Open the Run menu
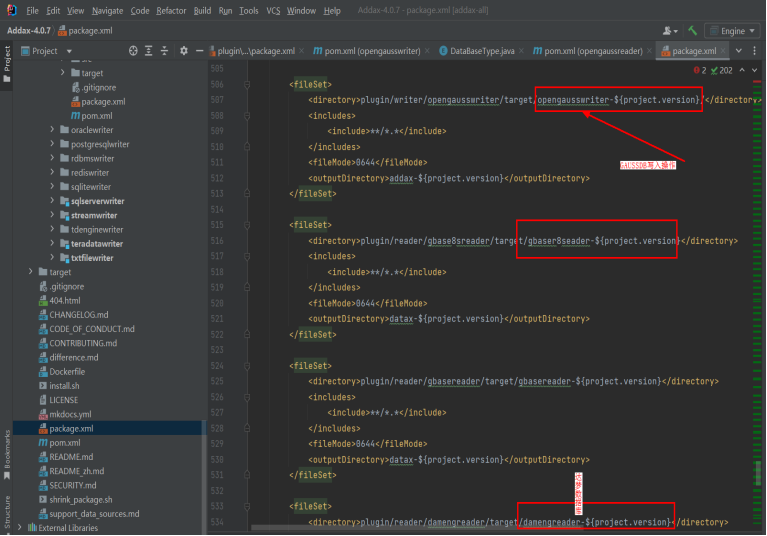The image size is (767, 536). point(225,10)
